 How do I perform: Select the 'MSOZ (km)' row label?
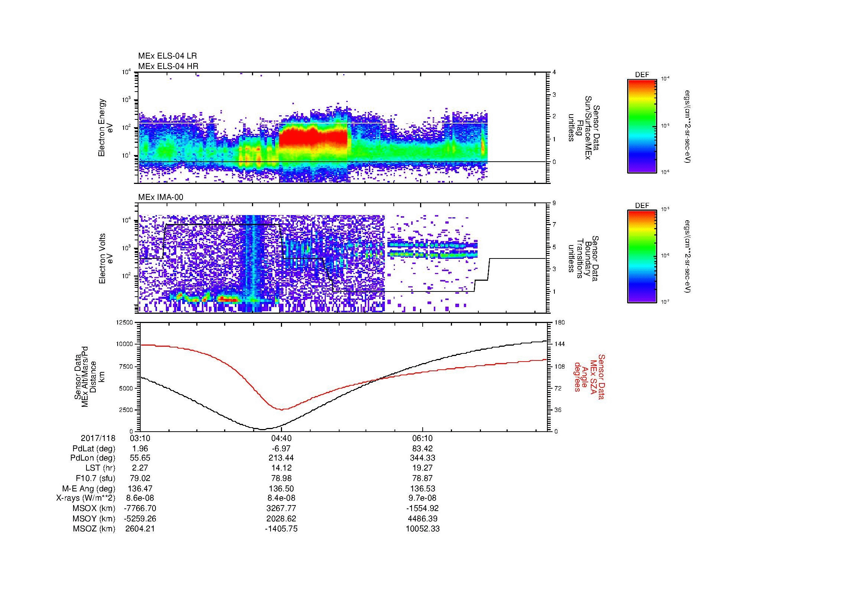(94, 529)
